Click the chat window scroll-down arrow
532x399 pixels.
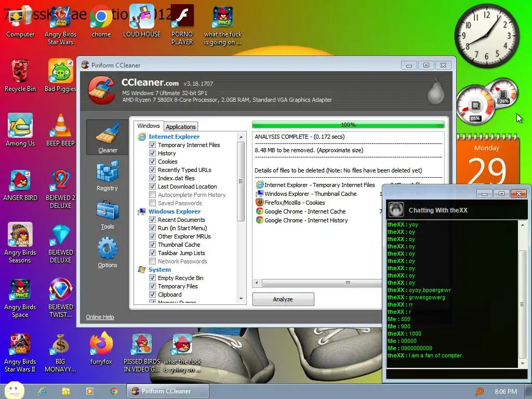(x=523, y=363)
